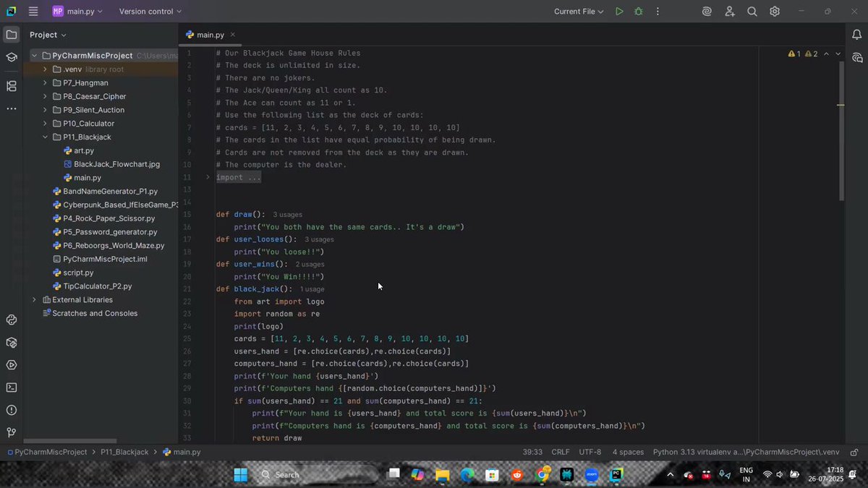Open the Structure tool window icon

point(12,86)
